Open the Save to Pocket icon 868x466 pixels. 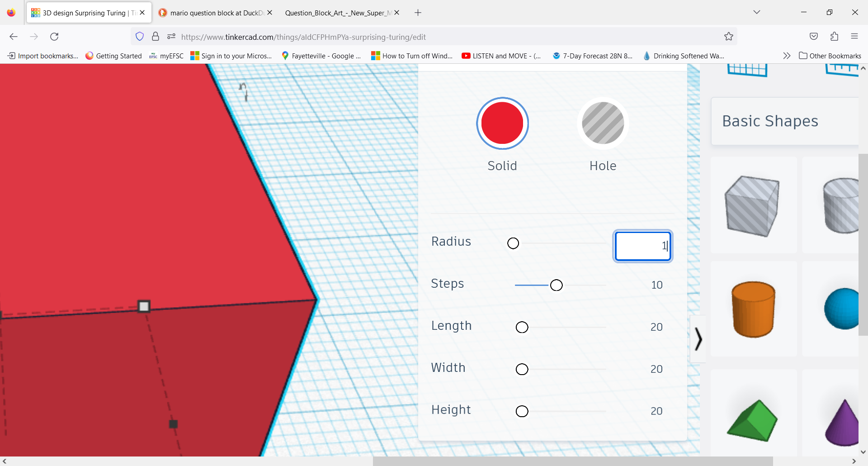[814, 37]
